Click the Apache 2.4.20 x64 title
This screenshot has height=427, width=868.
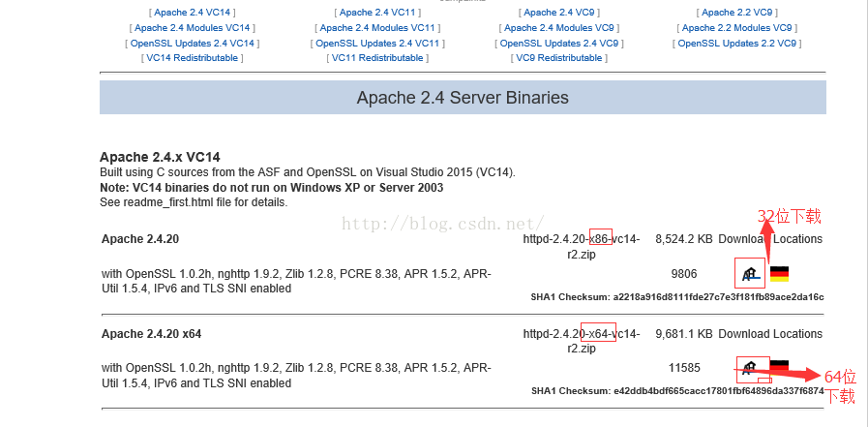coord(152,334)
